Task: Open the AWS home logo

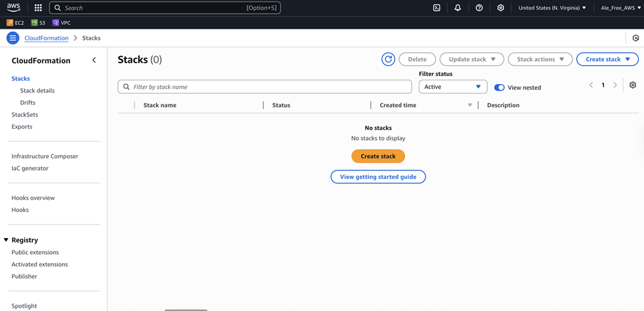Action: click(14, 7)
